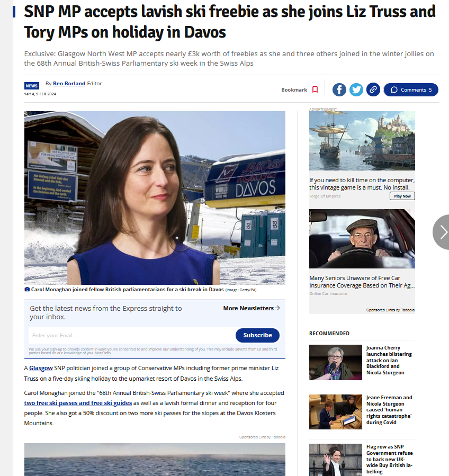
Task: Click the Enter your Email field
Action: 132,336
